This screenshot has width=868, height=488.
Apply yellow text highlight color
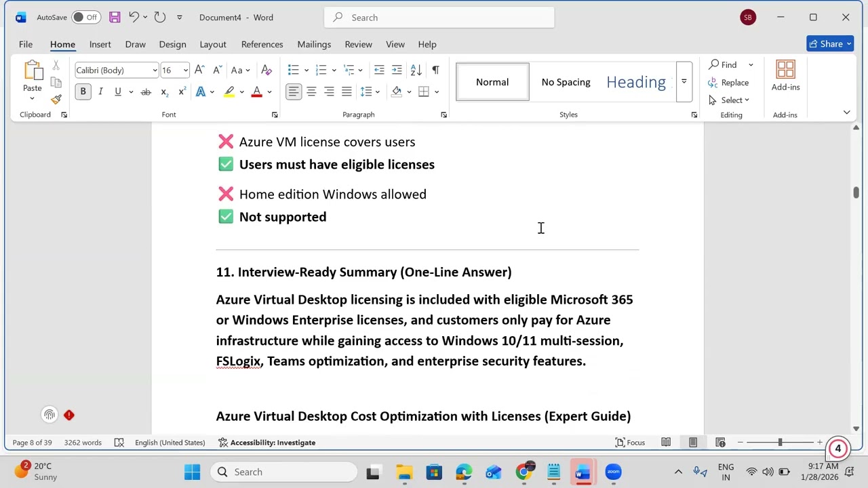(x=229, y=91)
